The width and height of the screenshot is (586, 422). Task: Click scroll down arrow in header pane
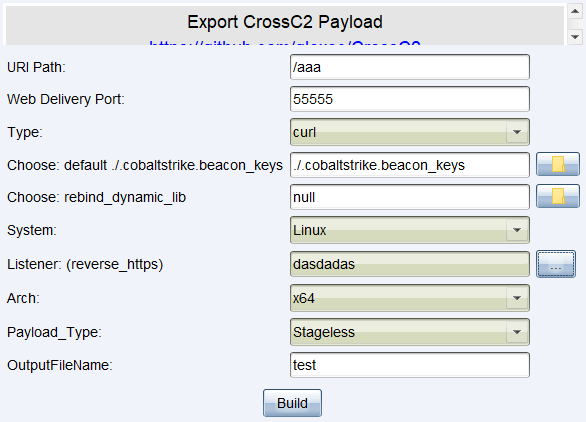pyautogui.click(x=575, y=37)
